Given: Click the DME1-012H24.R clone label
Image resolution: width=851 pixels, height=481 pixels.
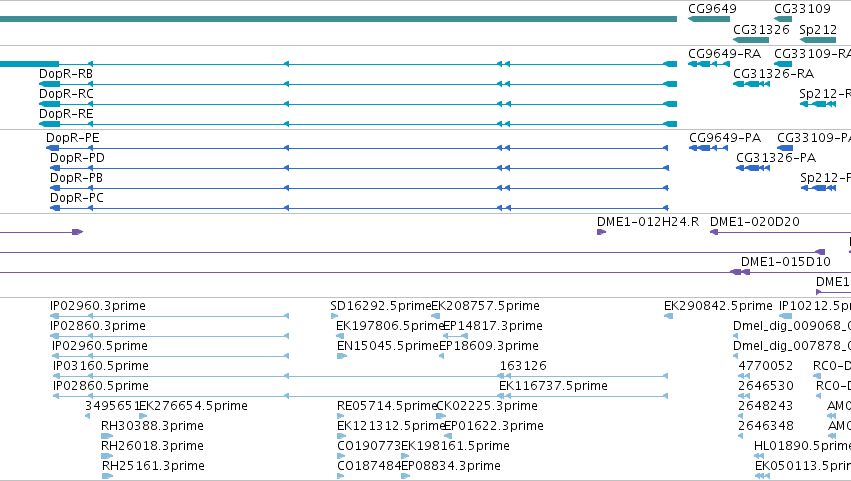Looking at the screenshot, I should pos(647,222).
